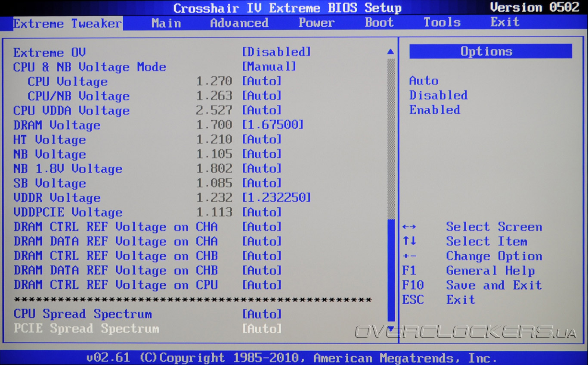Click the Options panel header
This screenshot has width=588, height=365.
(x=491, y=51)
